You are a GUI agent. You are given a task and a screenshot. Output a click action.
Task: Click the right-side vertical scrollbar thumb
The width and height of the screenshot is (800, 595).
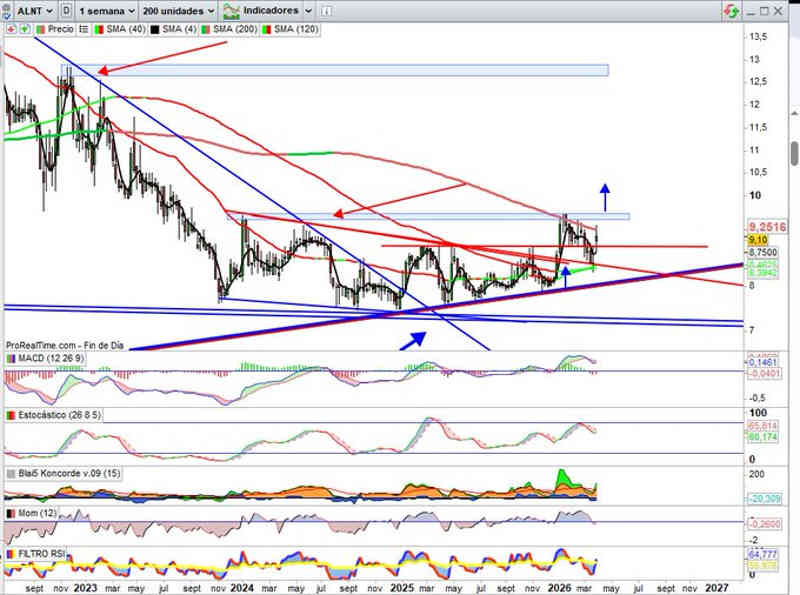pos(794,153)
